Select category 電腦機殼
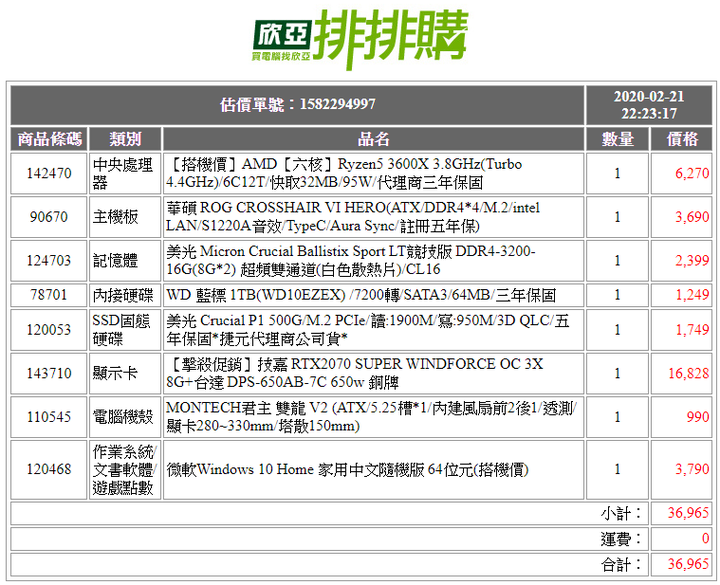The image size is (720, 585). click(x=123, y=417)
